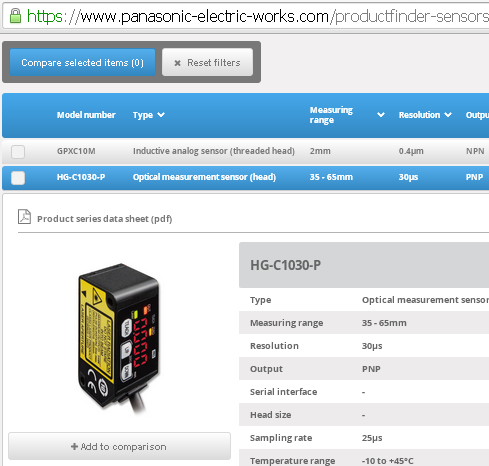
Task: Click the Head size label
Action: pos(271,415)
